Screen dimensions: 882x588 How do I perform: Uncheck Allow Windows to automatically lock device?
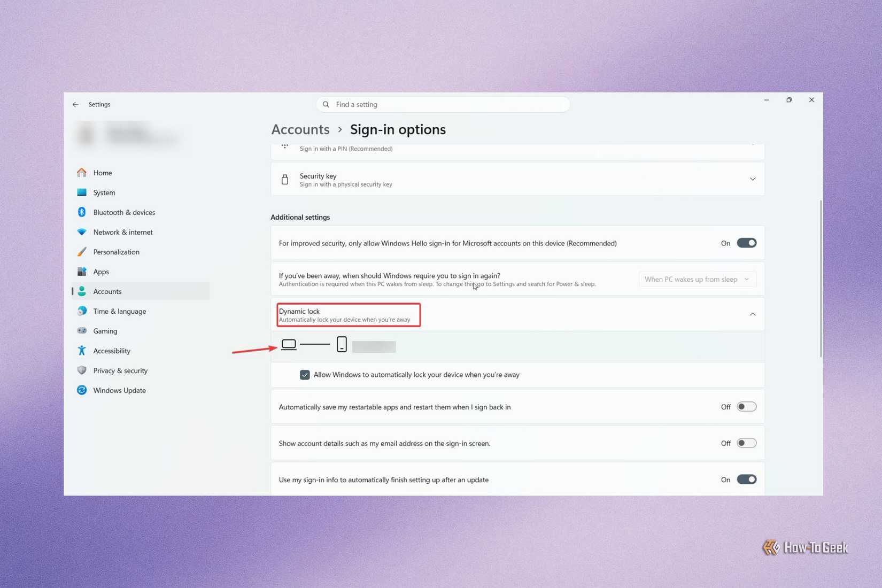pyautogui.click(x=305, y=375)
